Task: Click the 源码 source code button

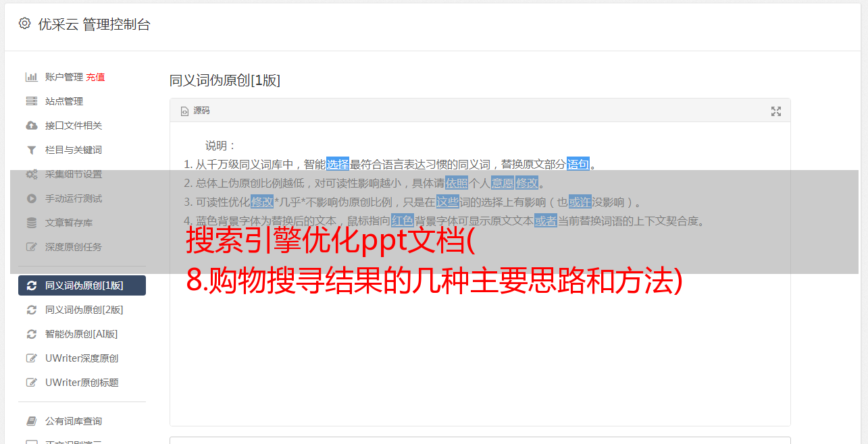Action: (x=195, y=111)
